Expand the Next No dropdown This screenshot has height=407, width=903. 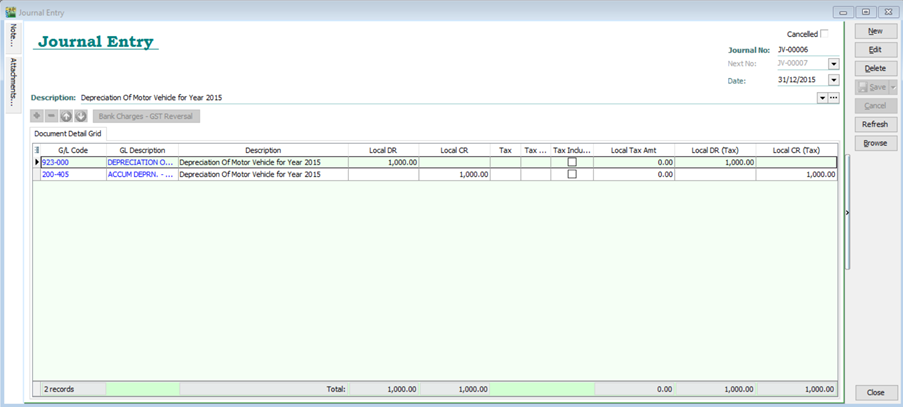point(833,64)
